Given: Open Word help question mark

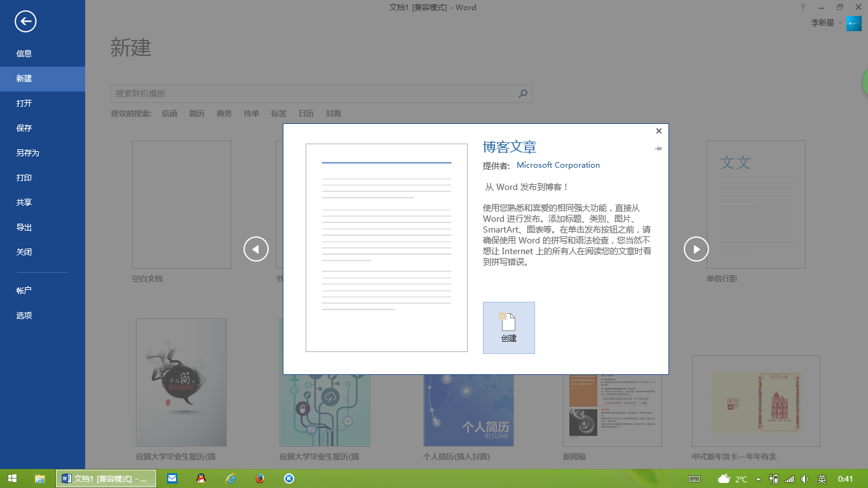Looking at the screenshot, I should 803,7.
